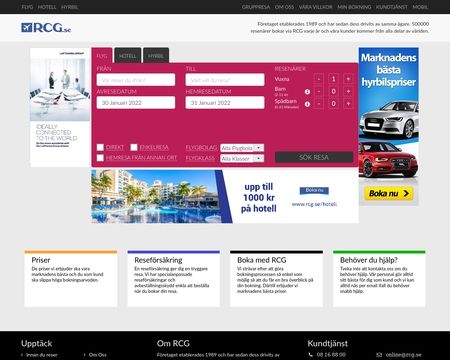The width and height of the screenshot is (450, 360).
Task: Increase adult travelers with plus button
Action: (x=348, y=79)
